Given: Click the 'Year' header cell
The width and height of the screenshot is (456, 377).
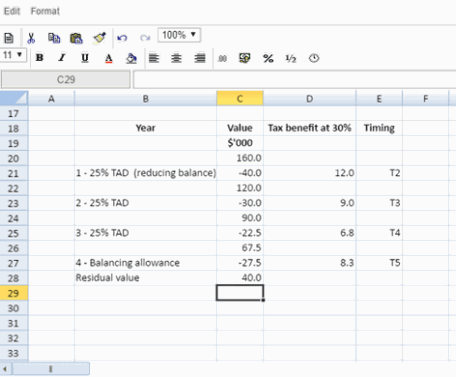Looking at the screenshot, I should pyautogui.click(x=146, y=128).
